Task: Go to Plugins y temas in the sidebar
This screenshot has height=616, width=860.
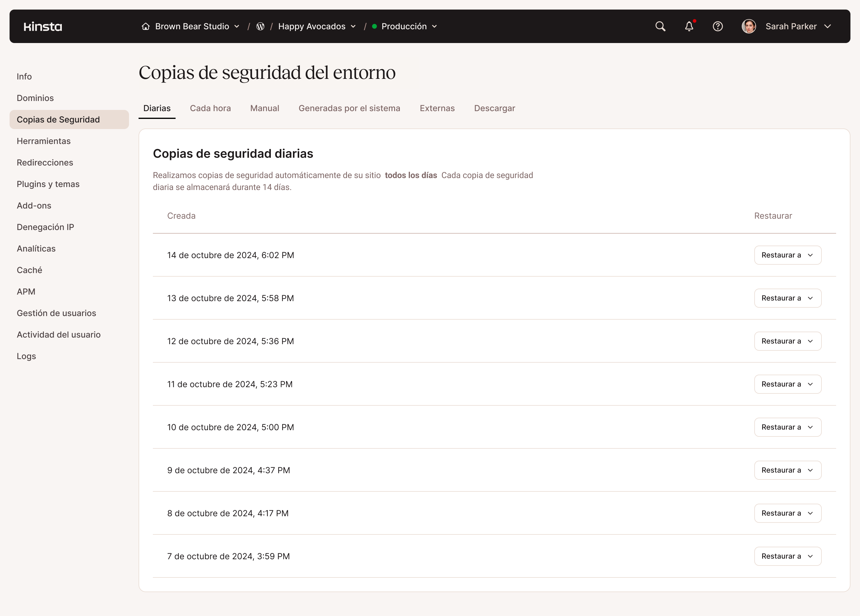Action: (48, 184)
